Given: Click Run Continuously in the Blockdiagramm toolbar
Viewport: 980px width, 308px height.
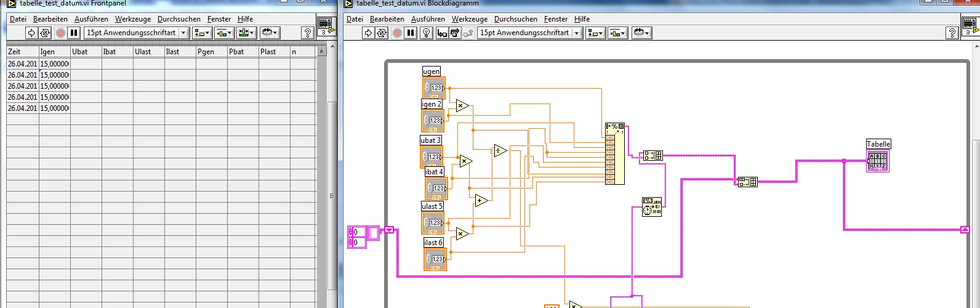Looking at the screenshot, I should pos(382,33).
